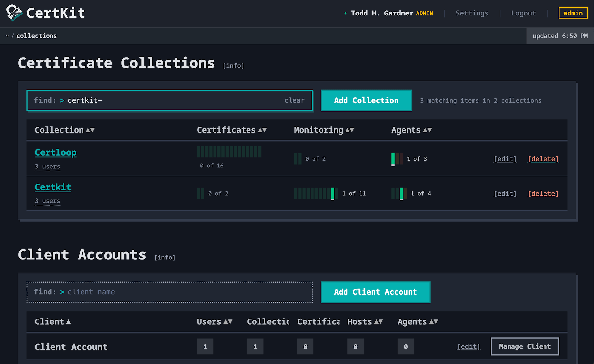Click Certificates count 0 for Client Account

click(x=305, y=347)
